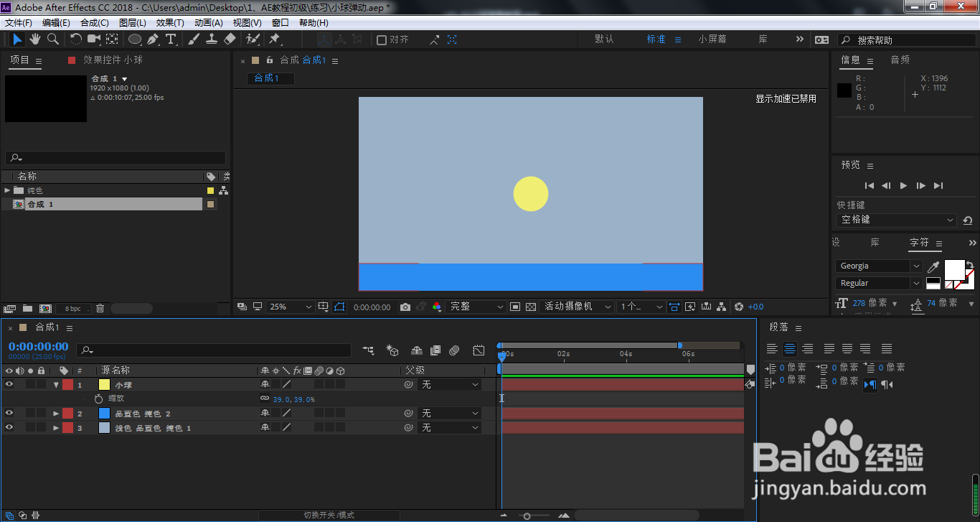This screenshot has width=980, height=522.
Task: Toggle the 缩放 stopwatch keyframe icon
Action: pos(99,399)
